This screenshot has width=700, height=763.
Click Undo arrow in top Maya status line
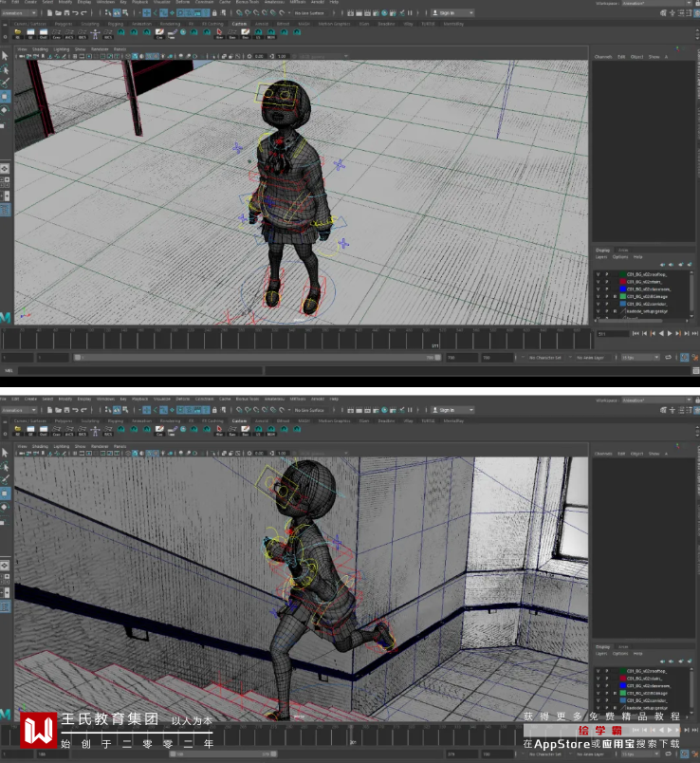[x=75, y=13]
